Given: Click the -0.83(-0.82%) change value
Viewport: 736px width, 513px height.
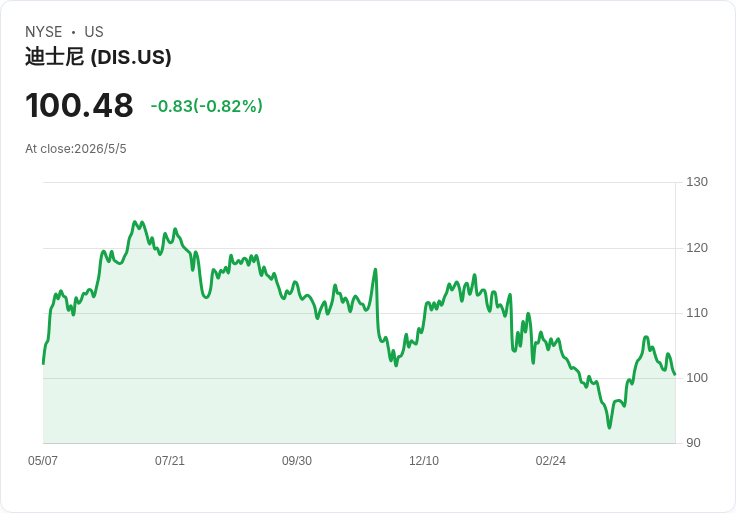Looking at the screenshot, I should point(207,106).
